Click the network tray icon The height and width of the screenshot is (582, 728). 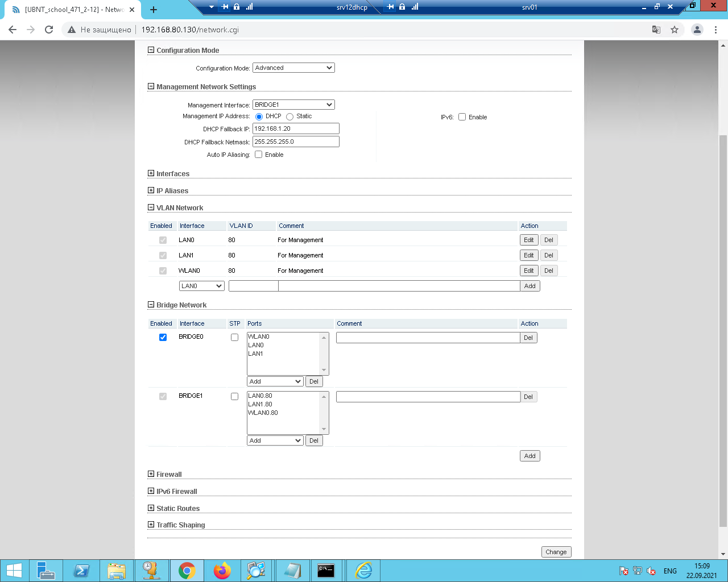[x=638, y=571]
